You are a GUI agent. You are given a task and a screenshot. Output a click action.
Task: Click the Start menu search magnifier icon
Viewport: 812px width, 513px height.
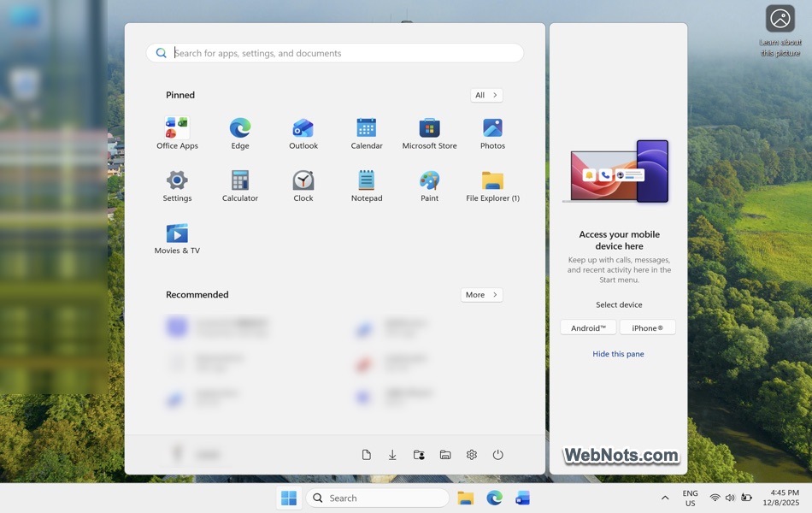(x=161, y=53)
